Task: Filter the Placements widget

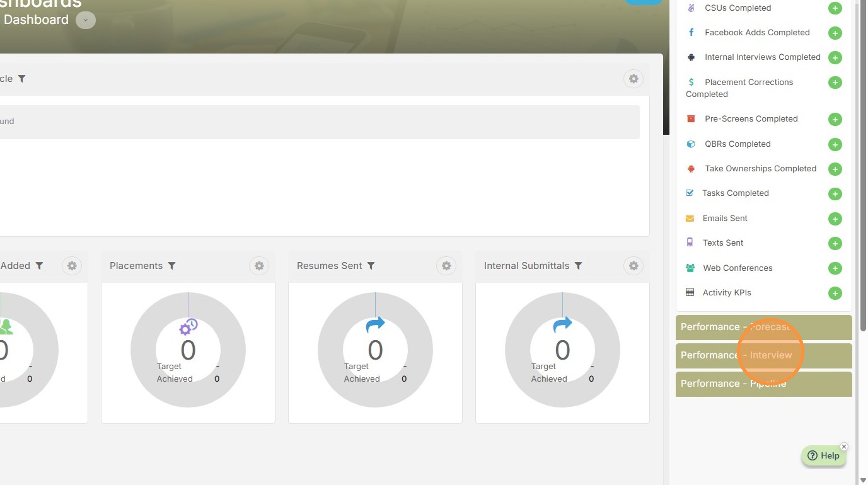Action: pos(171,266)
